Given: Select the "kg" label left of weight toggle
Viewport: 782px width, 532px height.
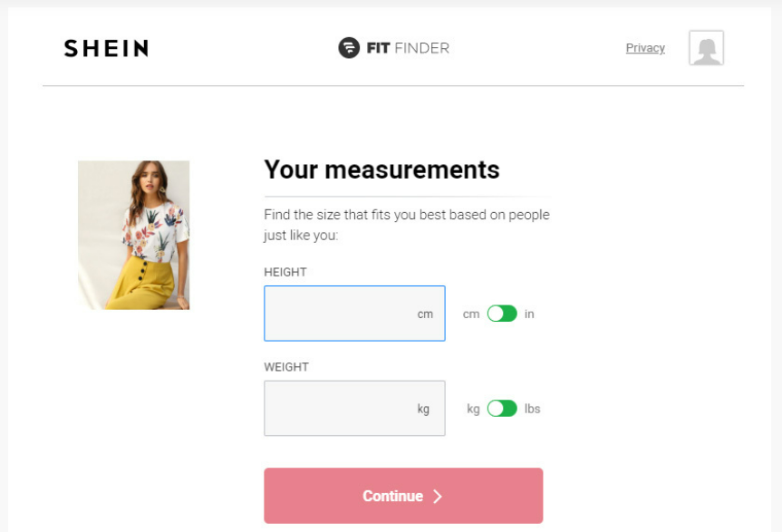Looking at the screenshot, I should point(473,409).
